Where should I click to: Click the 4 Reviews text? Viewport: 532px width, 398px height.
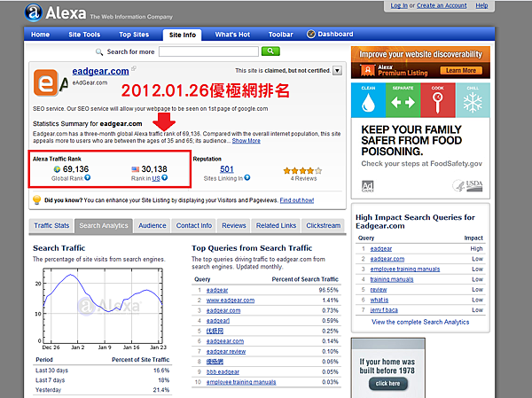[303, 178]
